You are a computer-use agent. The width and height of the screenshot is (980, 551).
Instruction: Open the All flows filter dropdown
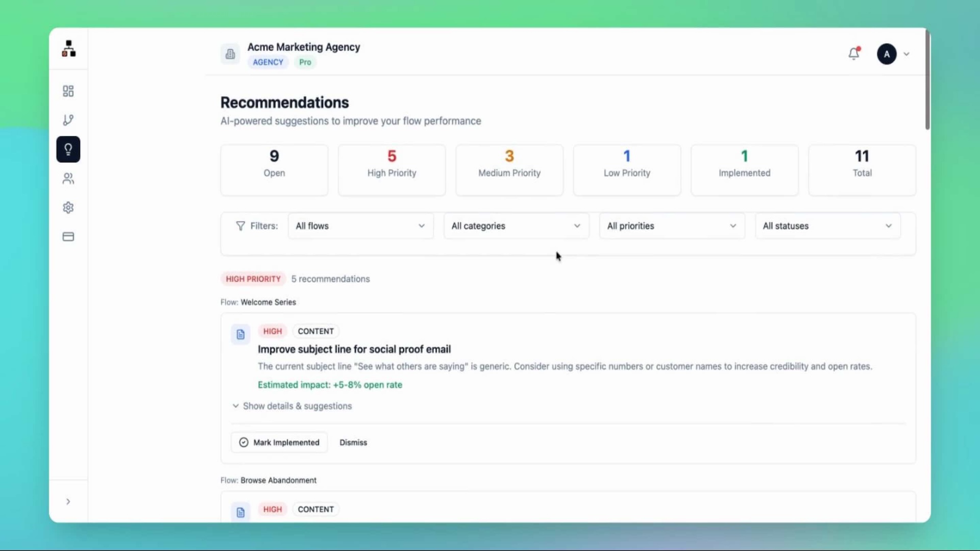[360, 226]
